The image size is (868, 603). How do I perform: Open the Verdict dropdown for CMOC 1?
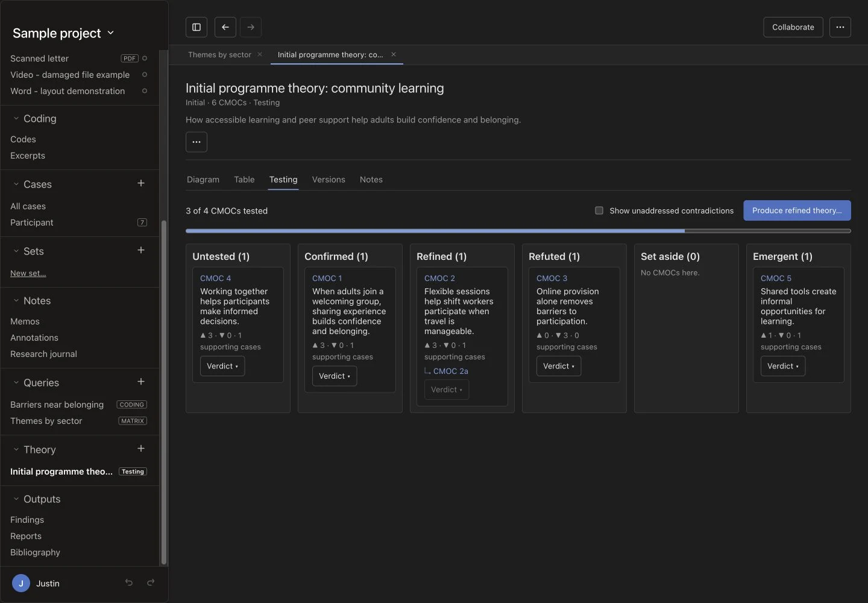pyautogui.click(x=335, y=376)
